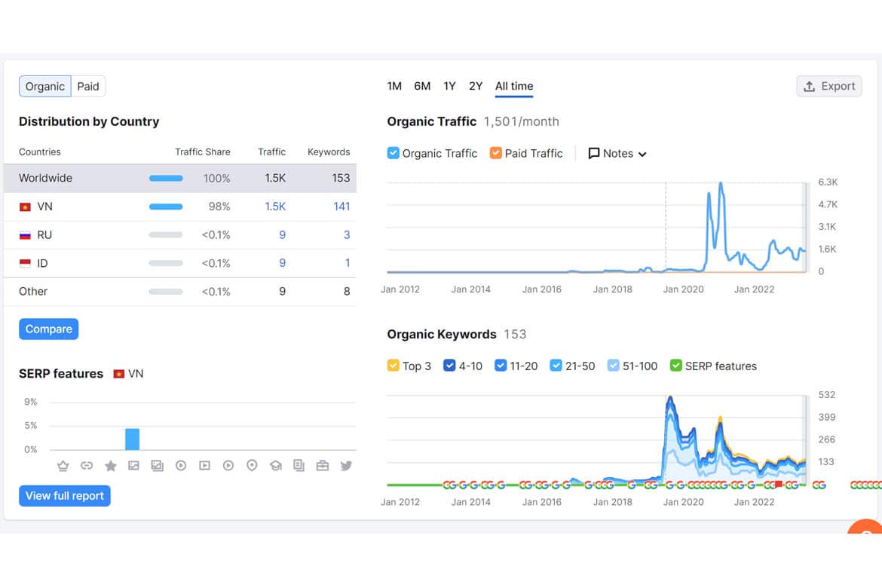Click the briefcase Jobs SERP feature icon
Viewport: 882px width, 588px height.
pyautogui.click(x=323, y=465)
